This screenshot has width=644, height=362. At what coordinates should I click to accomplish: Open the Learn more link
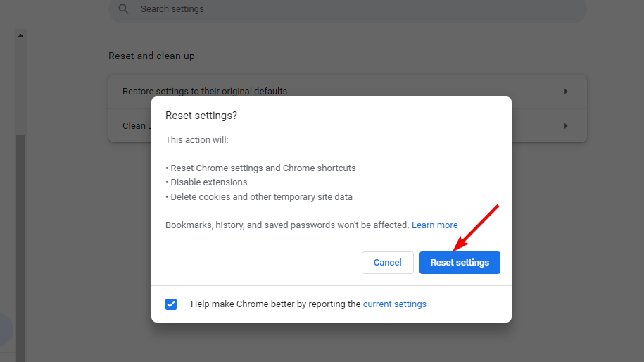pyautogui.click(x=434, y=225)
